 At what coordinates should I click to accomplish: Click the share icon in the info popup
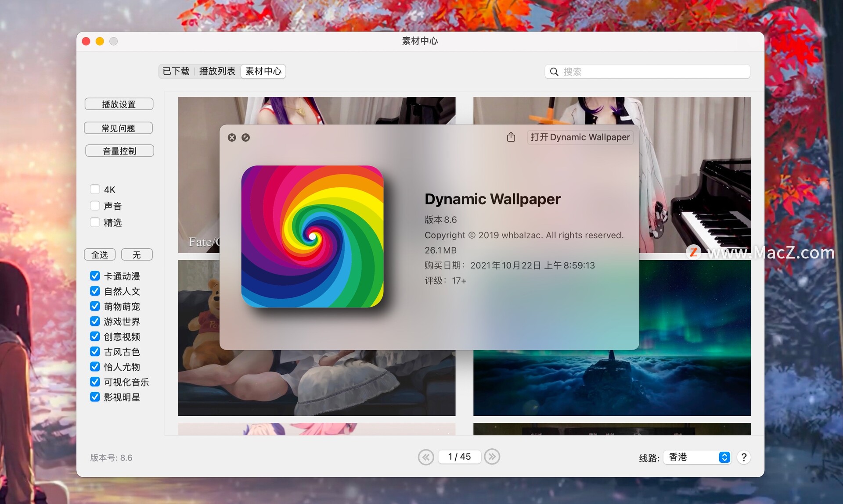click(x=511, y=137)
